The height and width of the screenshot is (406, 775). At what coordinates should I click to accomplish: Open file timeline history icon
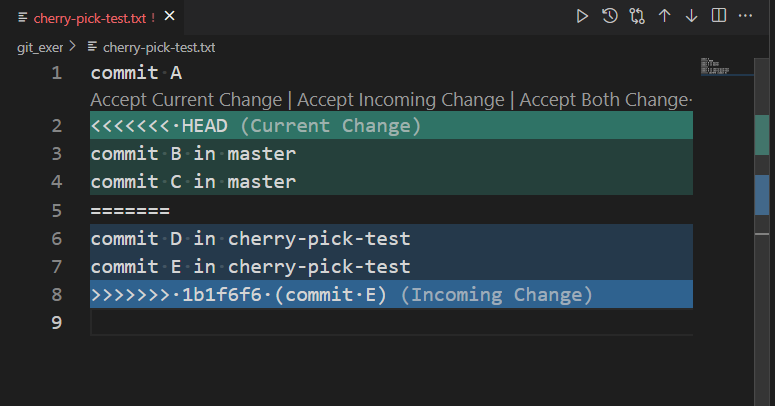click(x=610, y=16)
